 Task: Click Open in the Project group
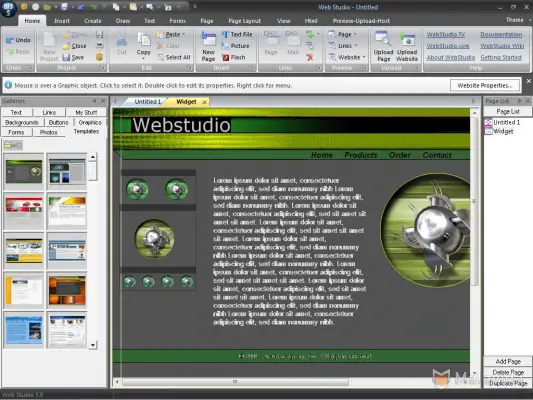tap(75, 35)
